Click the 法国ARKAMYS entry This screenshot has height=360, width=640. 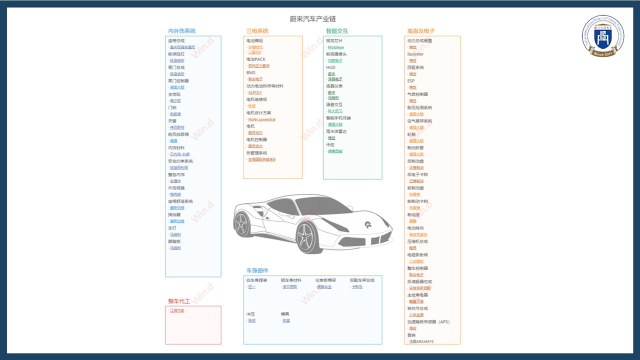tap(421, 342)
